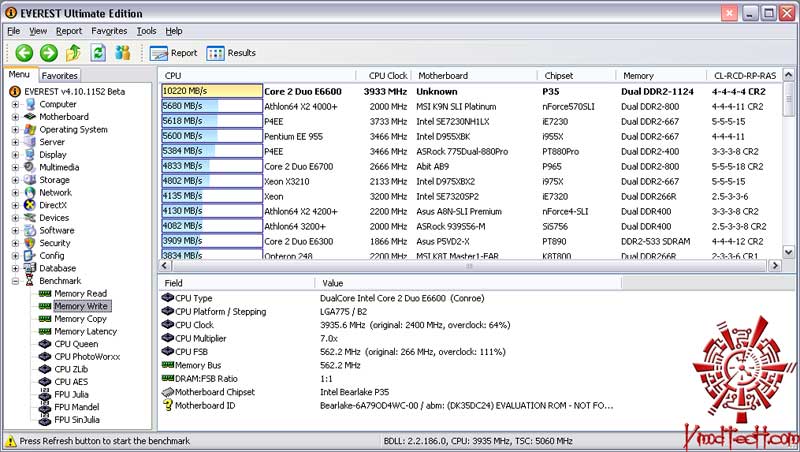The image size is (800, 452).
Task: Select the Software tree icon
Action: pyautogui.click(x=30, y=230)
